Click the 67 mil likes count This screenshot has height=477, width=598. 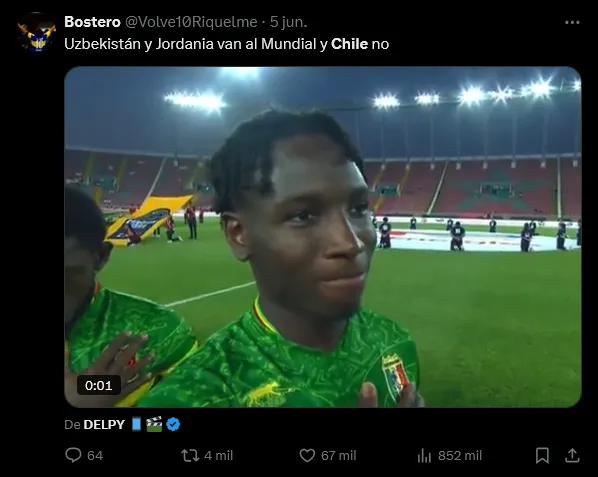tap(339, 455)
